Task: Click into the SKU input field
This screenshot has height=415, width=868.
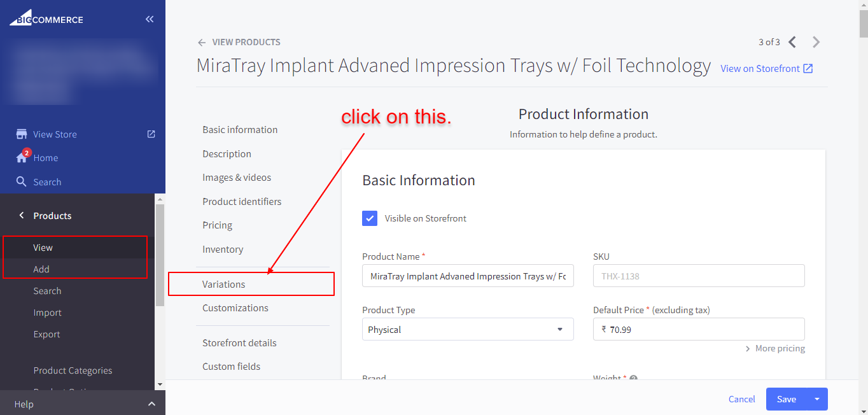Action: [x=698, y=276]
